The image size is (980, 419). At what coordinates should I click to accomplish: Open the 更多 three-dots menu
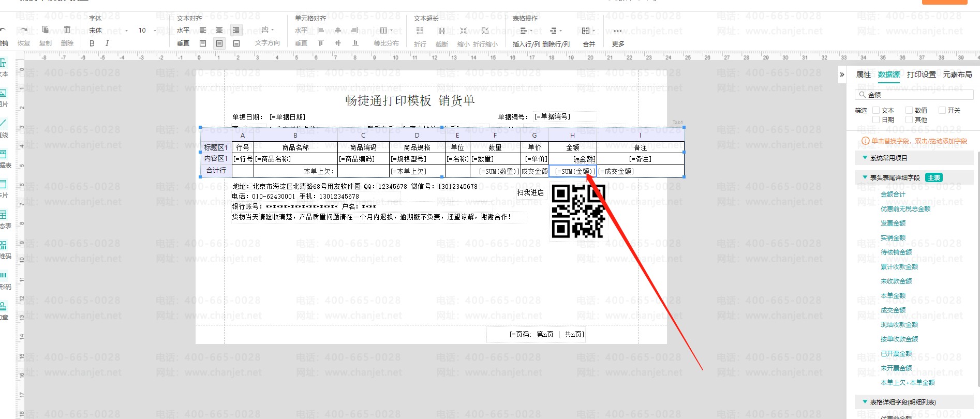click(x=618, y=31)
